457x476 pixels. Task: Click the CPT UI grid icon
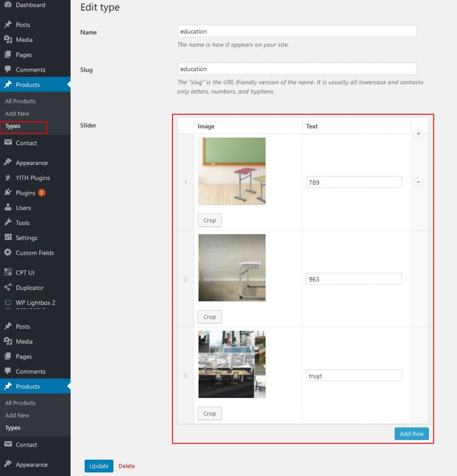pyautogui.click(x=8, y=272)
